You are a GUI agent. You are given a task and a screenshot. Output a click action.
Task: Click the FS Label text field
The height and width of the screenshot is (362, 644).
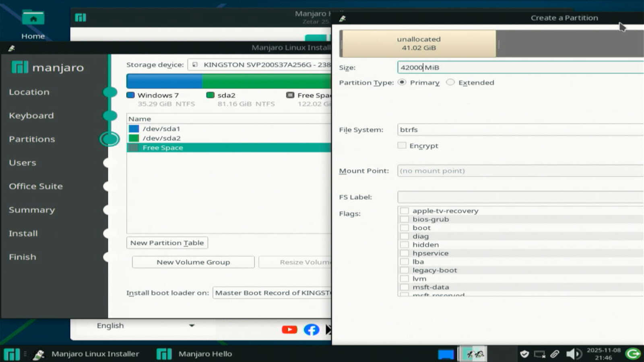[519, 197]
